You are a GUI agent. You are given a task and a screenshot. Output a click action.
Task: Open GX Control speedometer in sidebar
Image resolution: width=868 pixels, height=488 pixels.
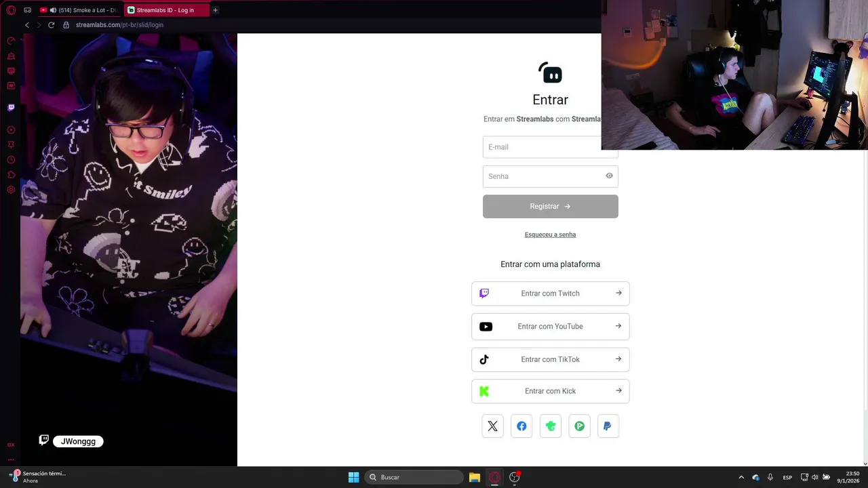11,41
